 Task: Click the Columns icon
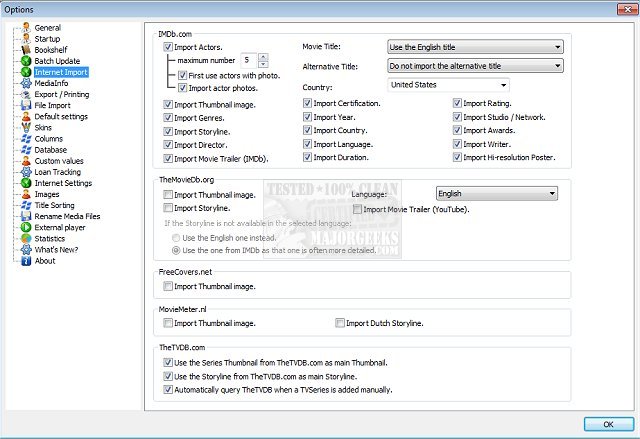tap(26, 139)
